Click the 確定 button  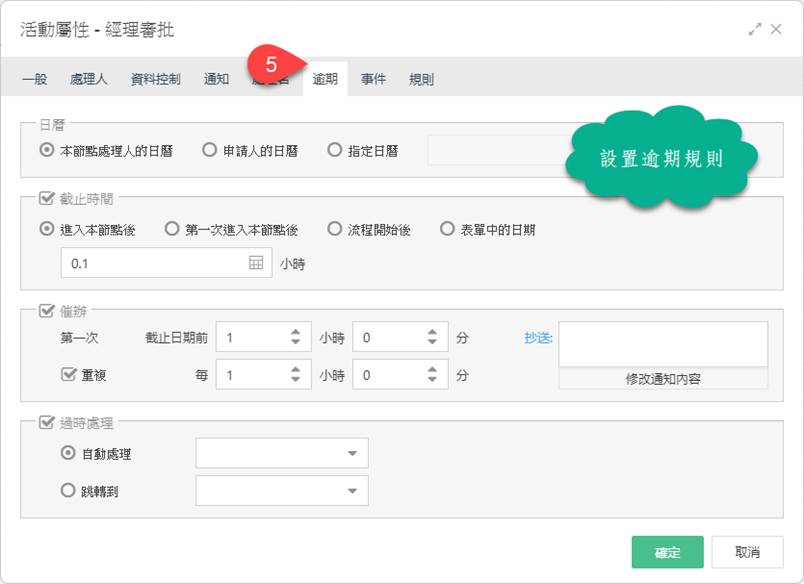(x=667, y=552)
